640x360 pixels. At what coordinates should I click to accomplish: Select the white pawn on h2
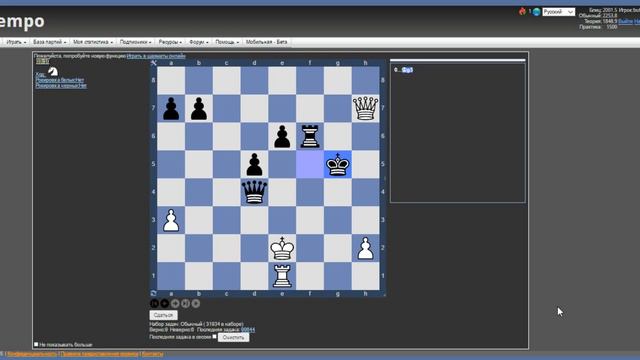tap(365, 248)
